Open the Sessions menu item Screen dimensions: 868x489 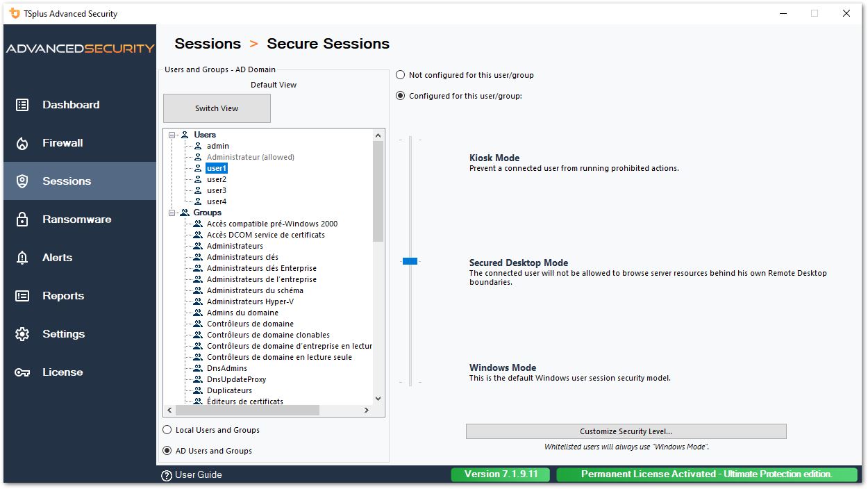(67, 181)
